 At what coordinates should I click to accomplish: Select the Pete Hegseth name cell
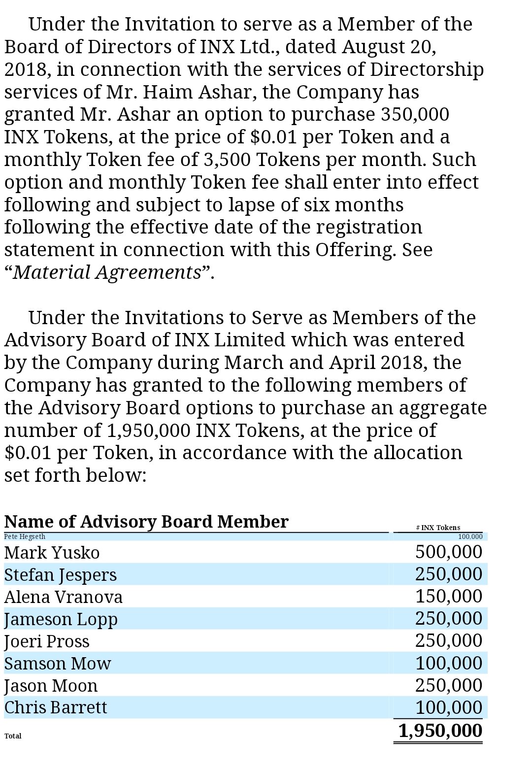(25, 536)
